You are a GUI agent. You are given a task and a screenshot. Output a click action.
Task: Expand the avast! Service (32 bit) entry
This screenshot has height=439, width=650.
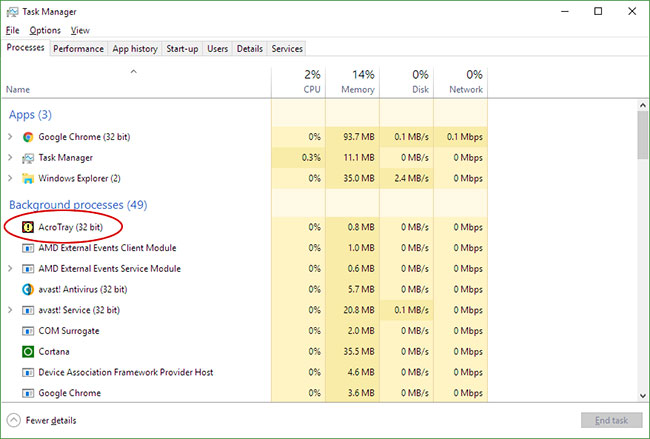coord(10,310)
